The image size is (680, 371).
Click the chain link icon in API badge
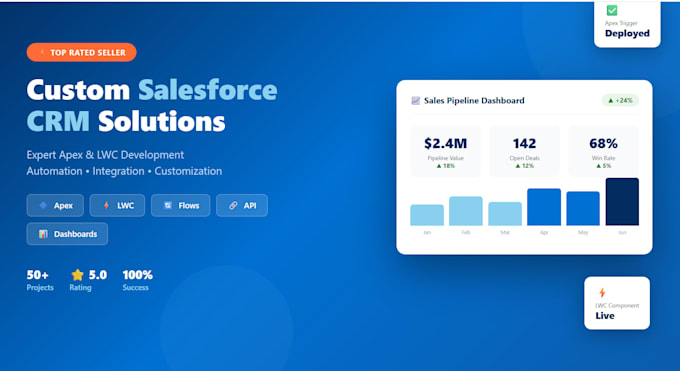click(233, 205)
